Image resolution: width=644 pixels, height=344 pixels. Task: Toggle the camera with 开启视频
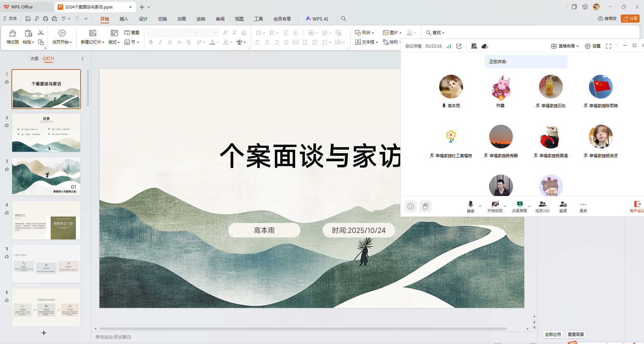[495, 204]
